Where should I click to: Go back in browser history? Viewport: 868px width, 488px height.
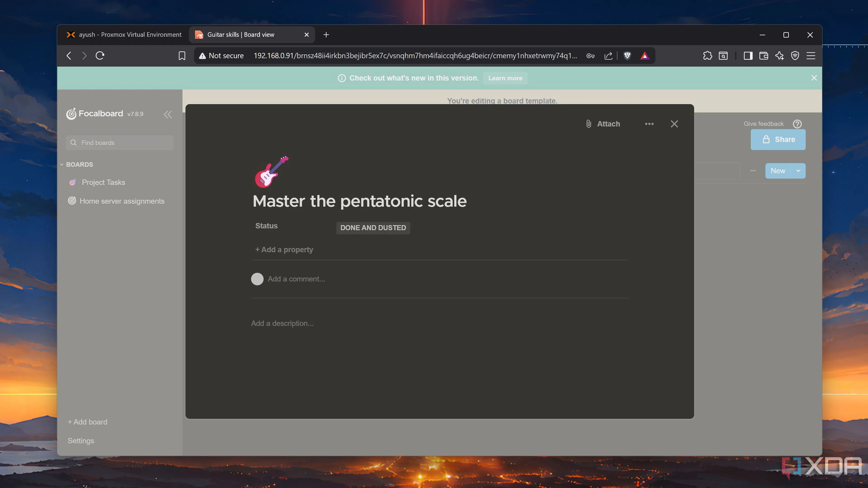point(69,56)
